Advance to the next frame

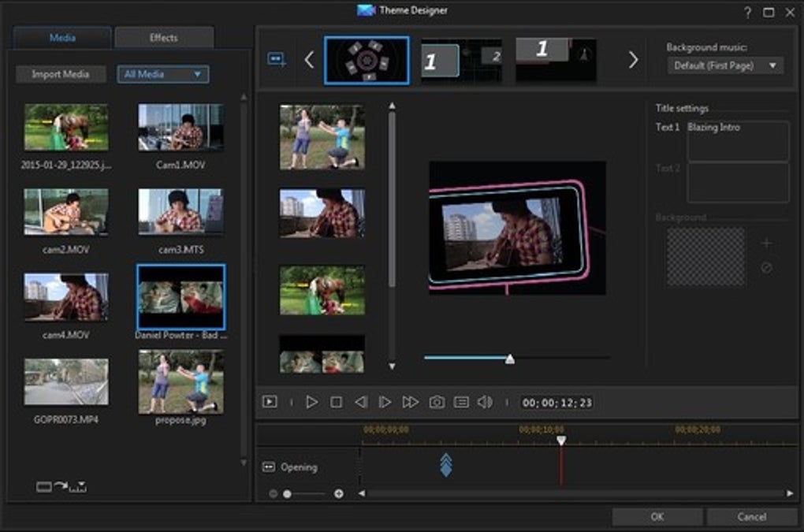385,402
